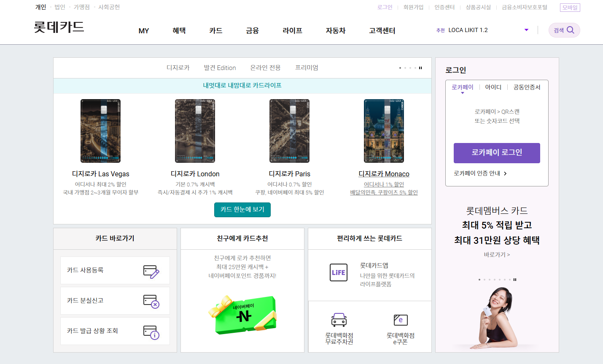Screen dimensions: 603x364
Task: Select the first promotion banner page dot
Action: (x=479, y=280)
